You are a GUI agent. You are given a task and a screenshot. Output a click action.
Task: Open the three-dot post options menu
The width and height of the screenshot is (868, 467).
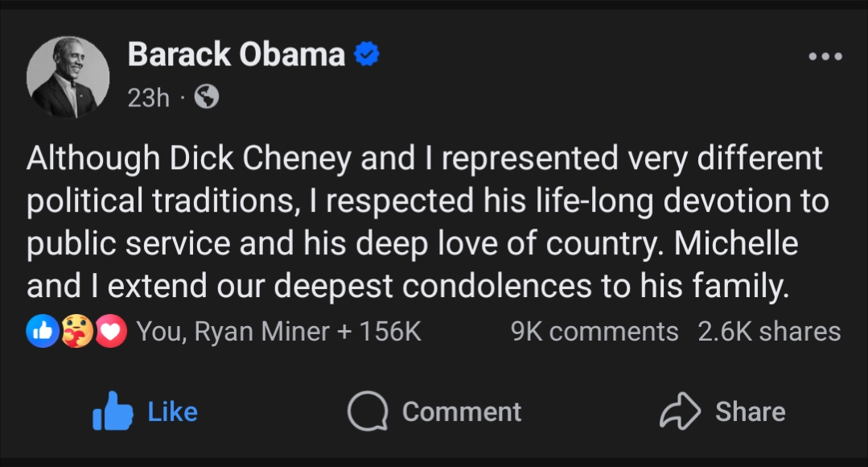point(825,56)
